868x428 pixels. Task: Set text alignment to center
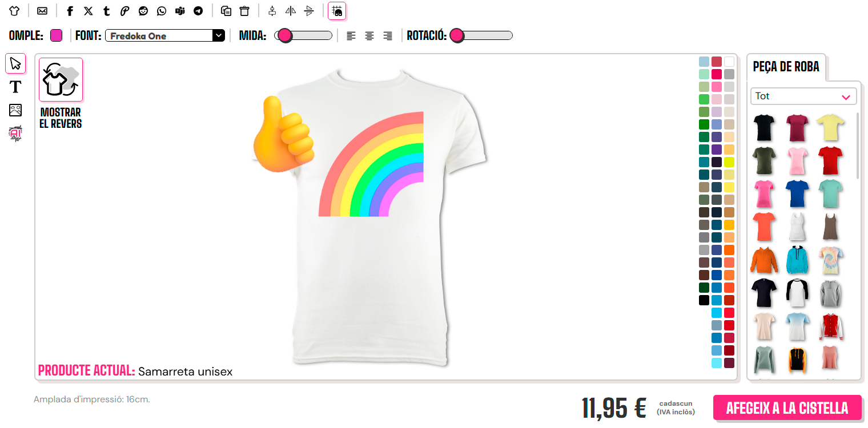[x=369, y=36]
